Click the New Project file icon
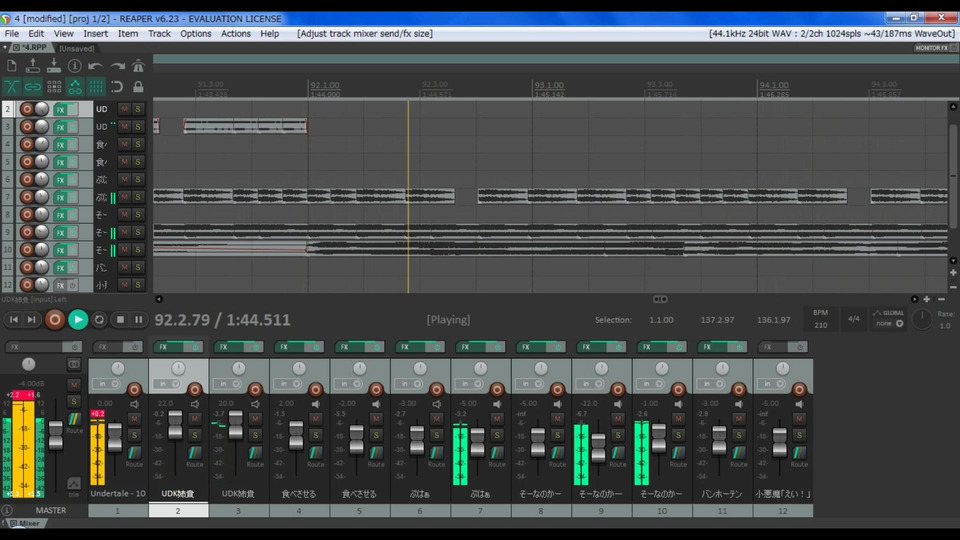The image size is (960, 540). click(x=12, y=66)
